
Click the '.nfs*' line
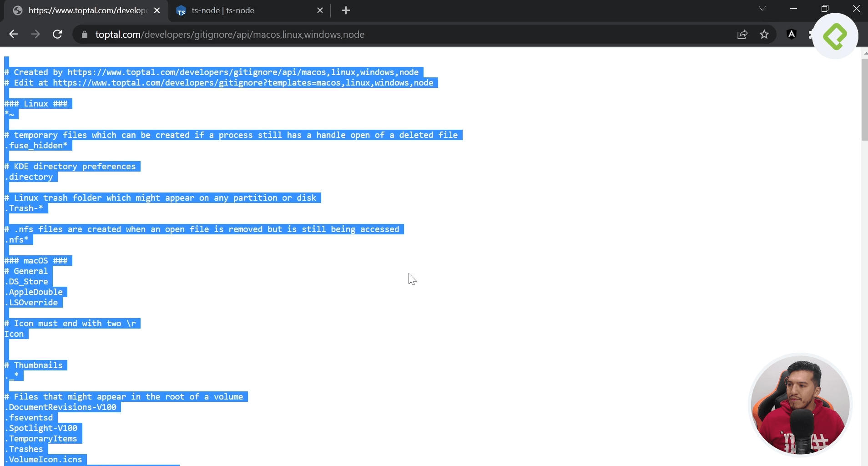coord(16,240)
